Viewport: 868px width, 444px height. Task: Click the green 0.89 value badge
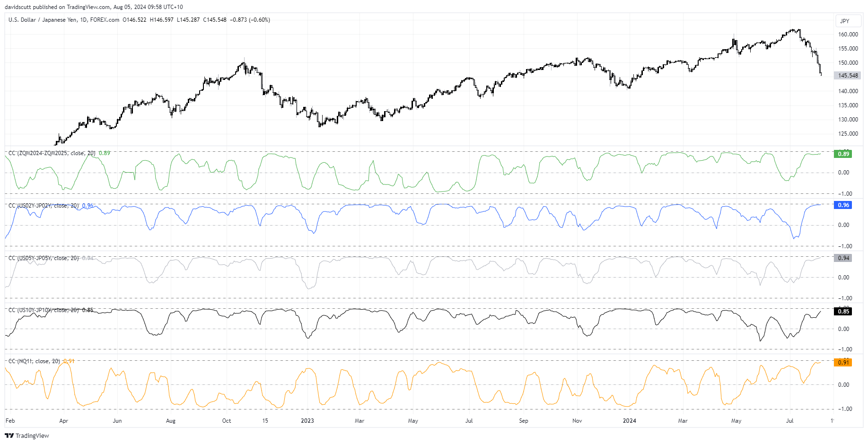[843, 154]
